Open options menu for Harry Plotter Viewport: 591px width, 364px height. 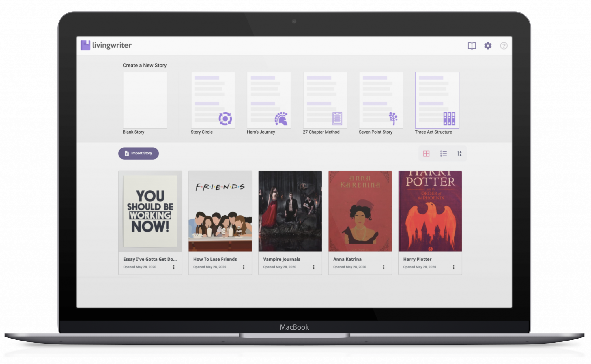pos(454,267)
